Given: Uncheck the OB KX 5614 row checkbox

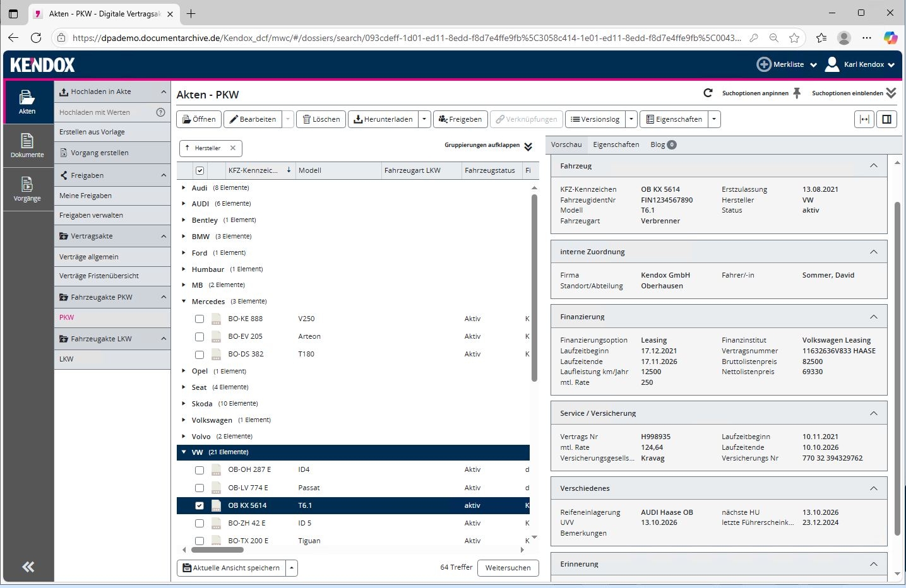Looking at the screenshot, I should coord(200,506).
